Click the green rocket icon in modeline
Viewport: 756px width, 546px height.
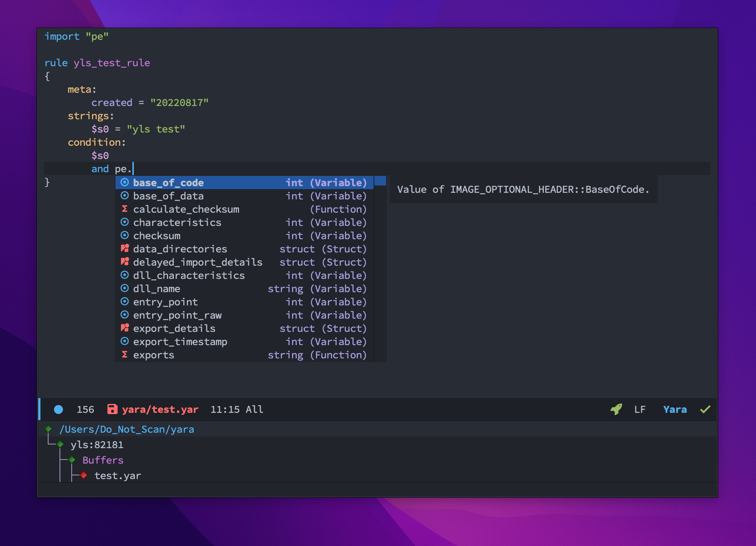[x=616, y=409]
